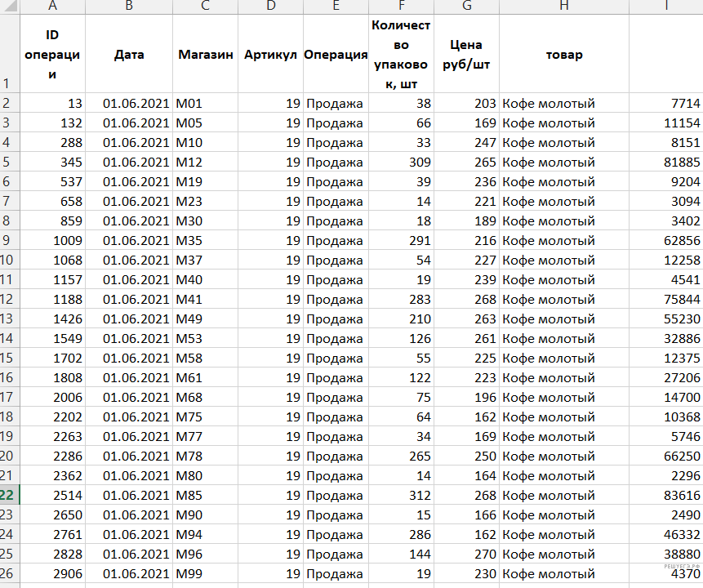Select column A header
This screenshot has width=703, height=588.
53,7
